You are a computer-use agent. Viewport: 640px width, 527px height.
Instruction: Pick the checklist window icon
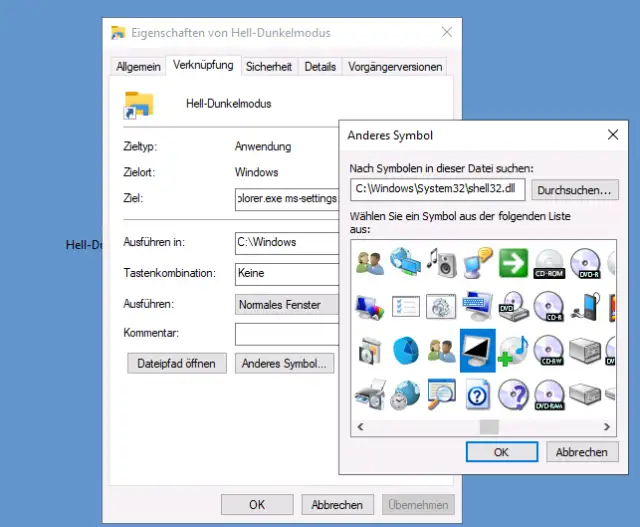tap(405, 306)
